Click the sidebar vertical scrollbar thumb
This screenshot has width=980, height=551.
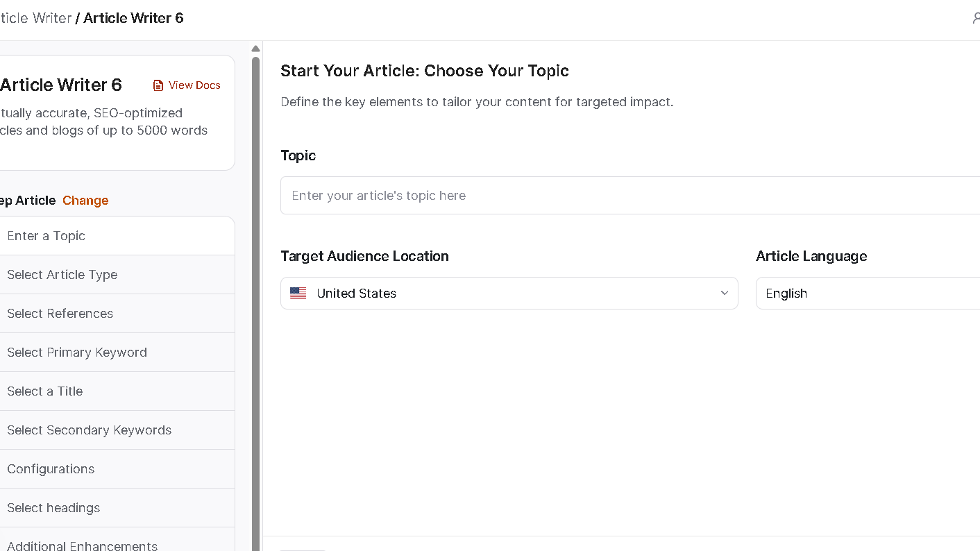255,304
